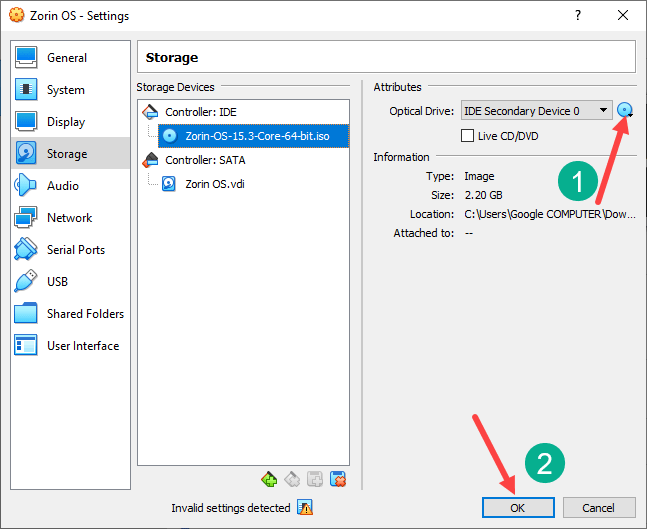The image size is (647, 529).
Task: Click the hard disk icon beside Zorin OS.vdi
Action: click(169, 184)
